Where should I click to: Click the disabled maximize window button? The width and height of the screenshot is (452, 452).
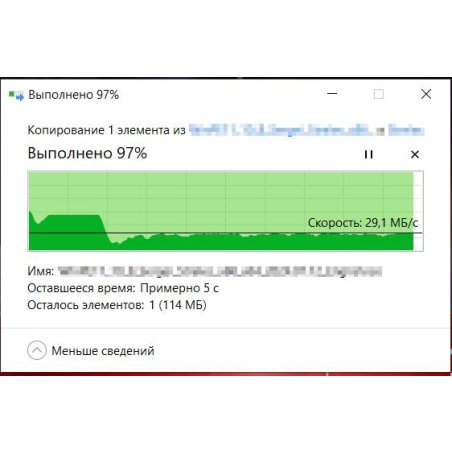(379, 94)
